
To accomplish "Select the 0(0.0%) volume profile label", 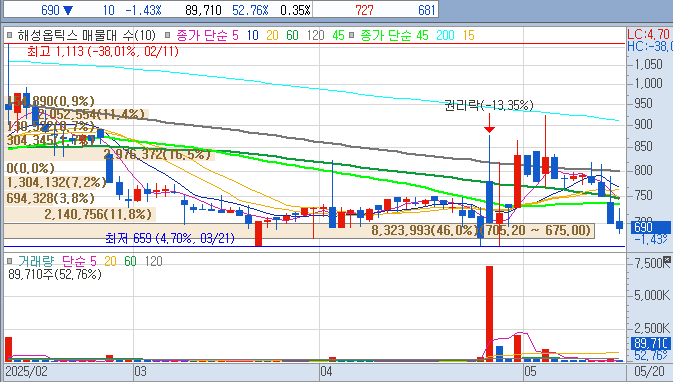I will [30, 168].
